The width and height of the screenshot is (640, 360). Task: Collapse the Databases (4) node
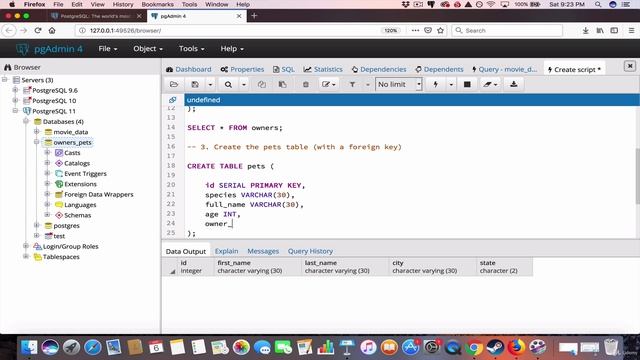tap(26, 121)
